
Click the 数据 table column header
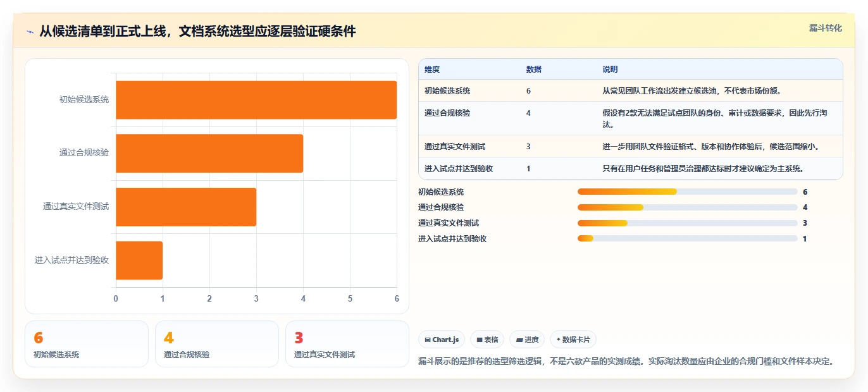point(533,70)
